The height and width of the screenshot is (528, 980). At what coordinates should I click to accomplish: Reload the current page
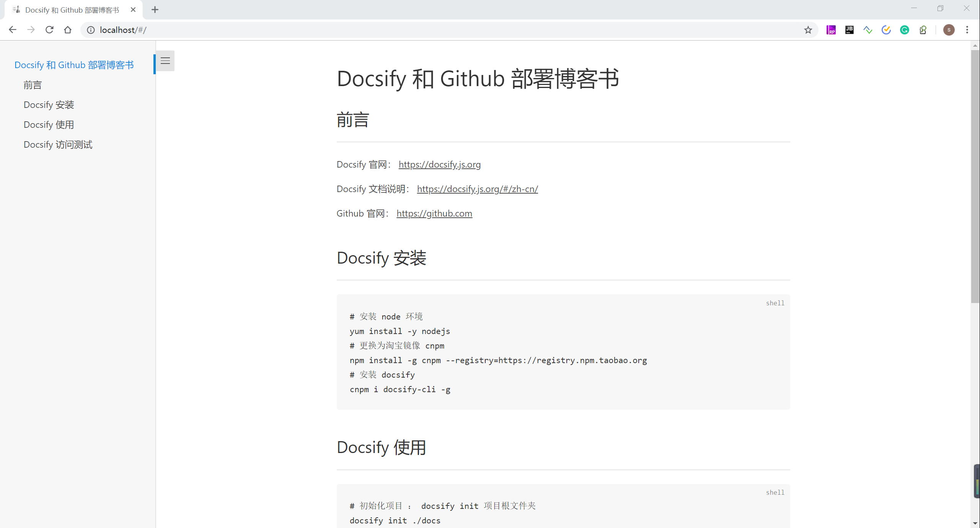click(x=49, y=29)
